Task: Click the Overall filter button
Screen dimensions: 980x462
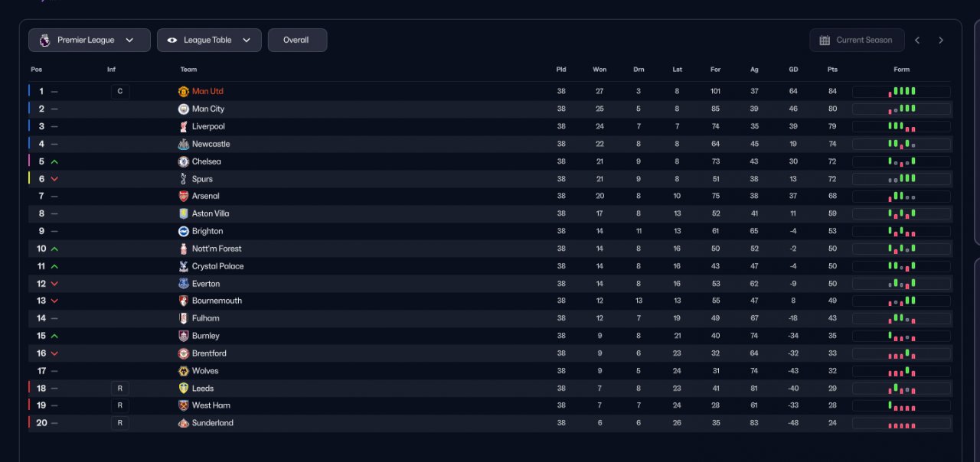Action: coord(297,41)
